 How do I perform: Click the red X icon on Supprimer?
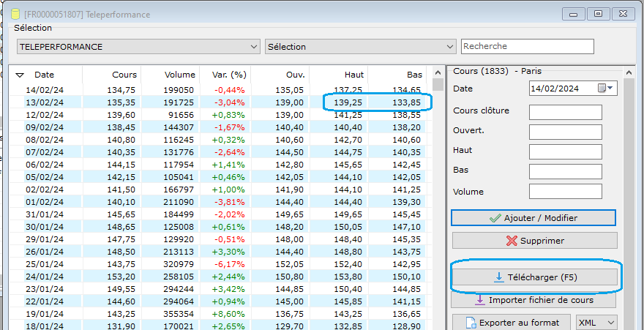(x=512, y=241)
